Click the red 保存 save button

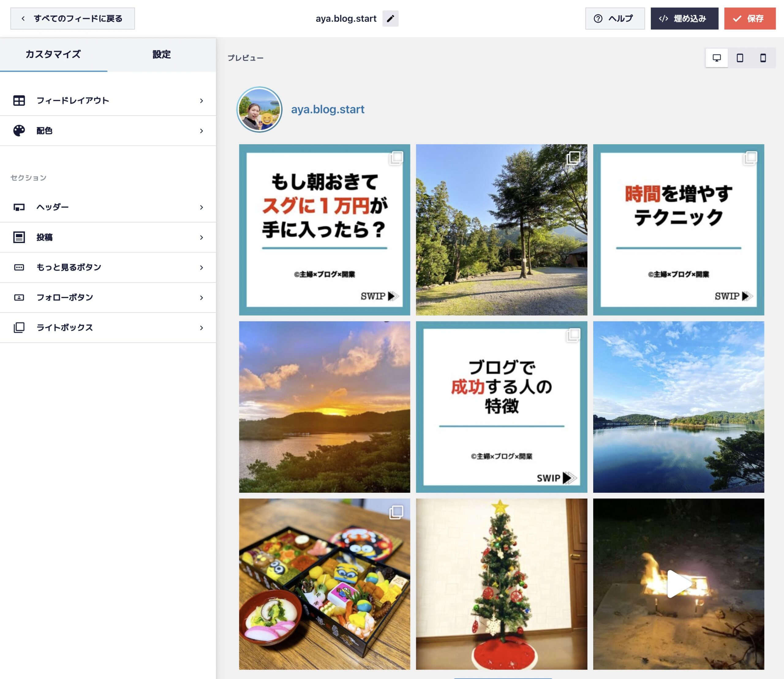[750, 18]
